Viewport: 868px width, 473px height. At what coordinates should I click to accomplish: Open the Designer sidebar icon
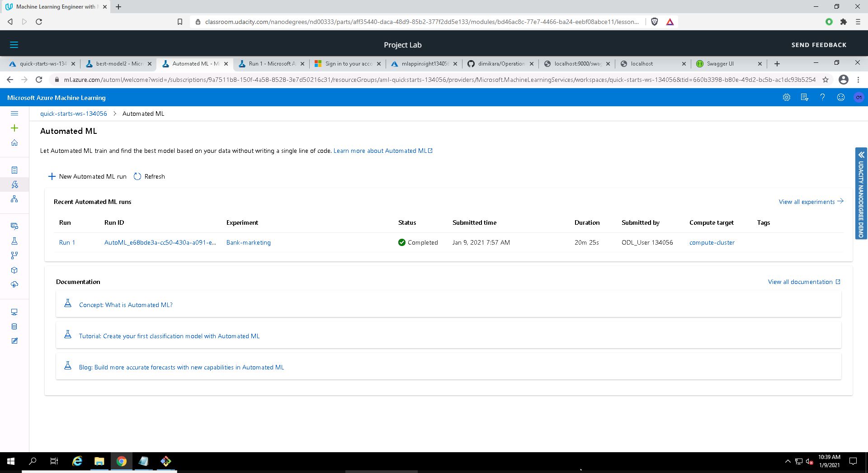coord(14,199)
